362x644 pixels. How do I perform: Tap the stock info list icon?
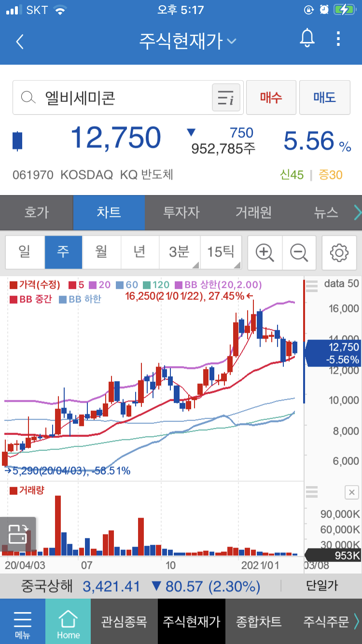[226, 98]
